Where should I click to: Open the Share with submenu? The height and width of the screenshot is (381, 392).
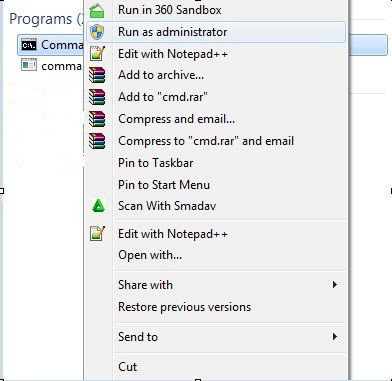[215, 285]
